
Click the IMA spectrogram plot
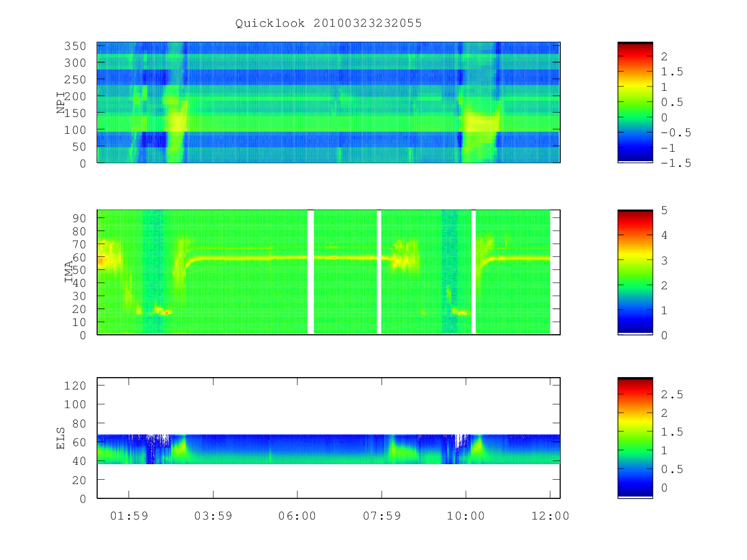[329, 272]
